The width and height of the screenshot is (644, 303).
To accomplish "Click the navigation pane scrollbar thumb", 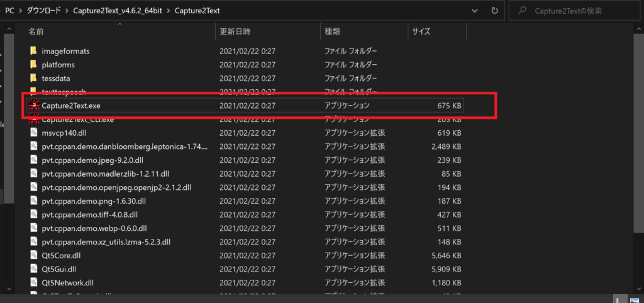I will [x=9, y=118].
